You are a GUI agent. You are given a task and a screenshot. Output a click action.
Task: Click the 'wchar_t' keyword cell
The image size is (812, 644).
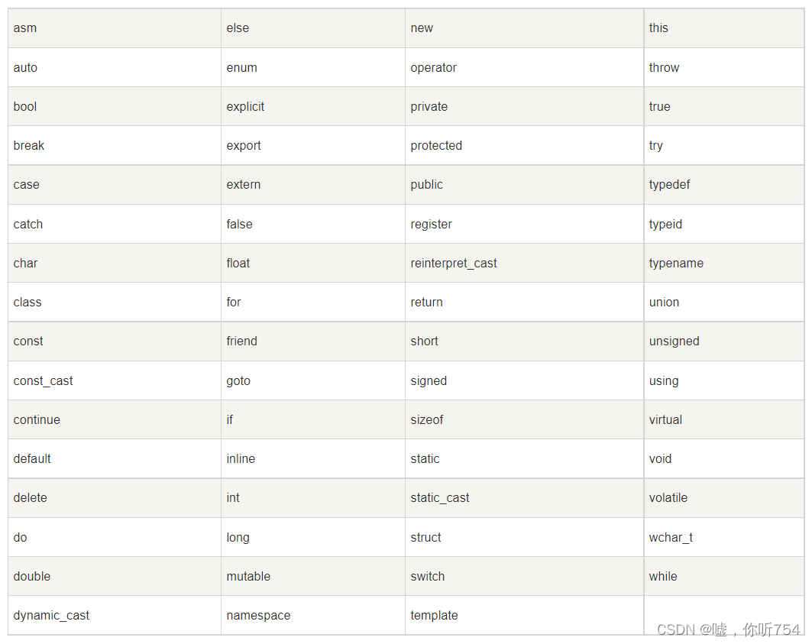point(724,537)
